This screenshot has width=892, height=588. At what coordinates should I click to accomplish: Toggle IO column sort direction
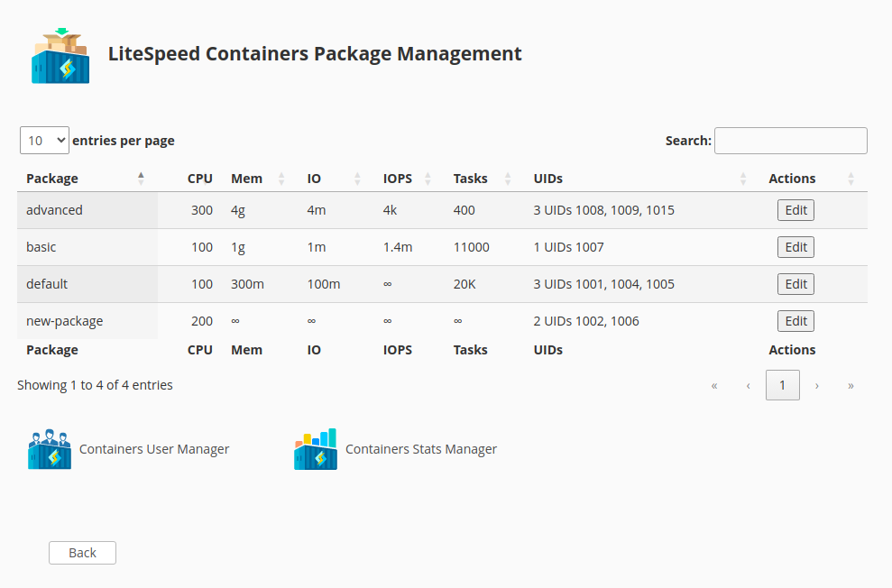tap(357, 179)
